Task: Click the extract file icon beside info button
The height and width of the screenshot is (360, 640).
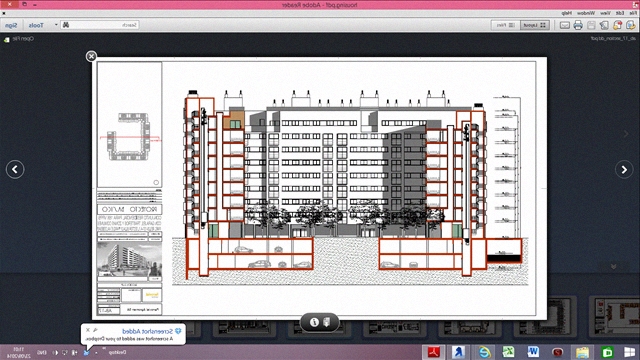Action: coord(327,322)
